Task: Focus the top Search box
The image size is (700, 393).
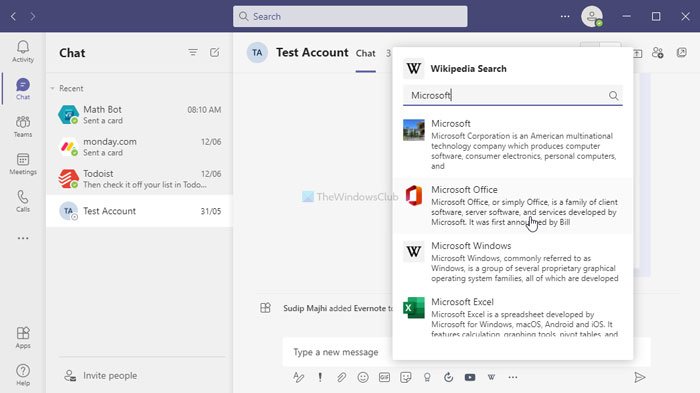Action: pyautogui.click(x=350, y=17)
